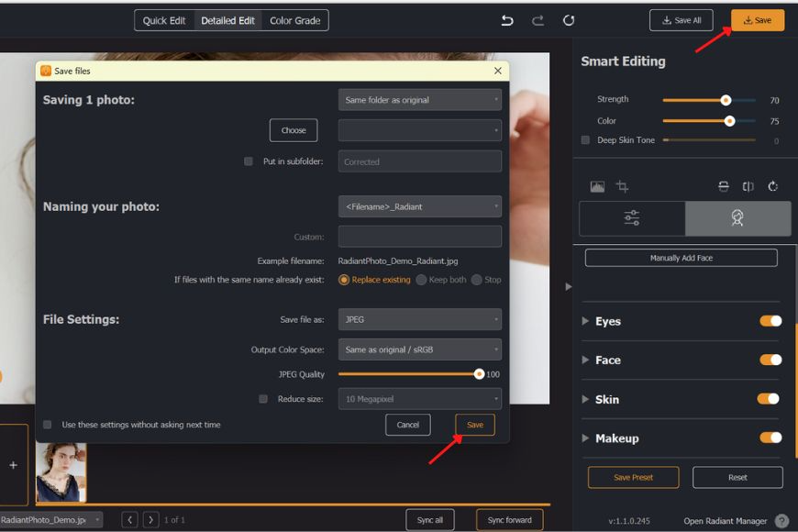
Task: Click the Manually Add Face button
Action: click(x=681, y=258)
